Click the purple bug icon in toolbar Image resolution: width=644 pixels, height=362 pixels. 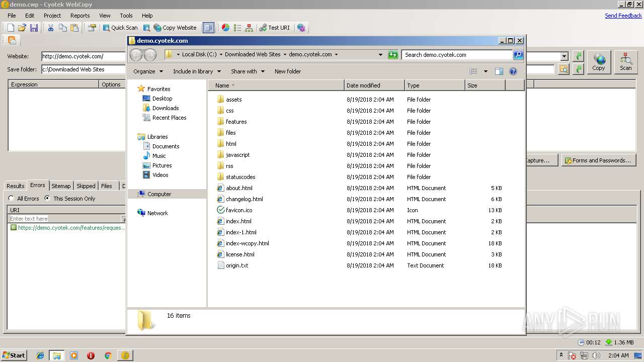coord(301,28)
